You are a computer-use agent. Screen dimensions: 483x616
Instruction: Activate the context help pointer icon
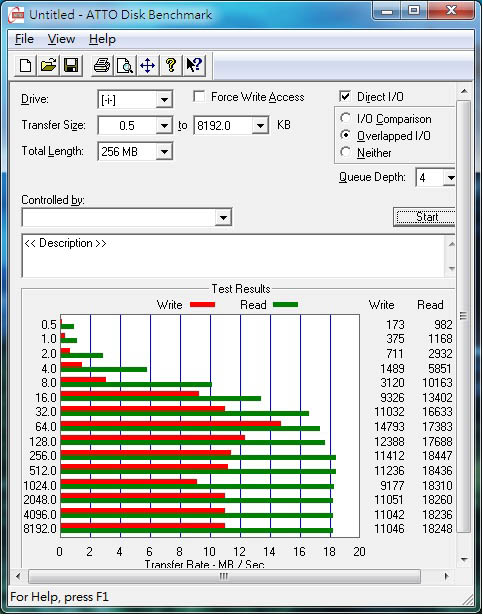pos(194,65)
